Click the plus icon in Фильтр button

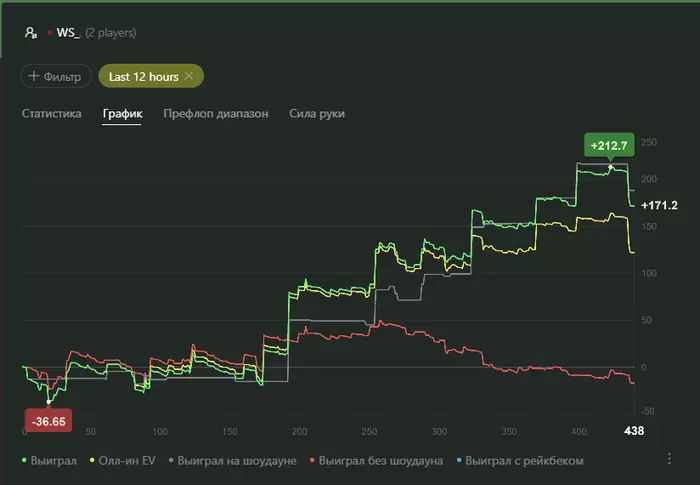(x=34, y=76)
